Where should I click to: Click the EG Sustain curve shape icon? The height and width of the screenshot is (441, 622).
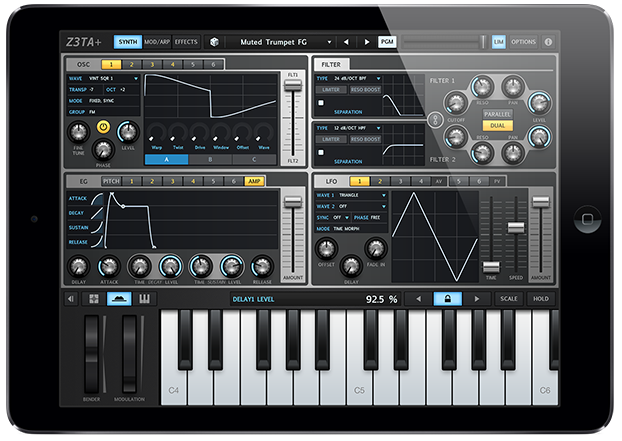97,228
